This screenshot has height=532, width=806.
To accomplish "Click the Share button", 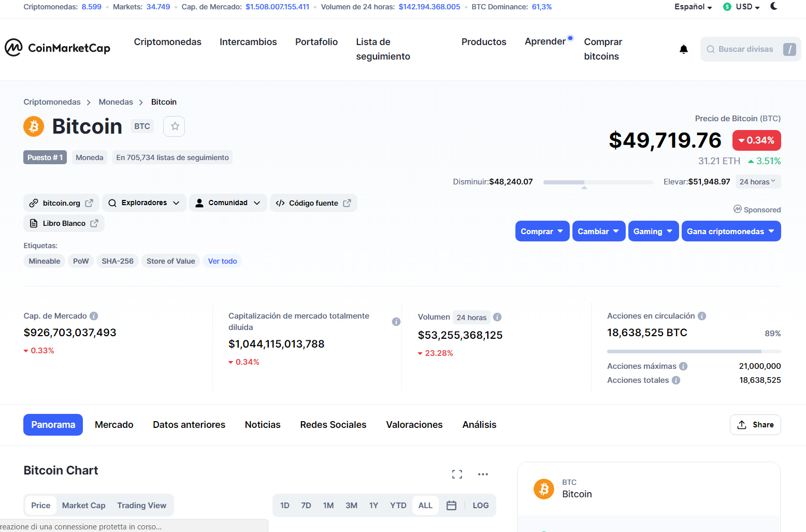I will pos(755,425).
